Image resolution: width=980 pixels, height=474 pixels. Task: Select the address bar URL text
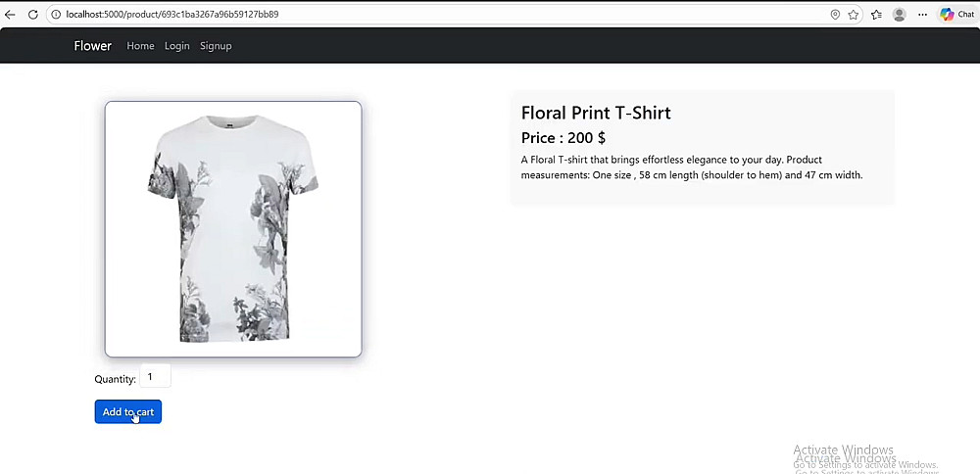[172, 15]
